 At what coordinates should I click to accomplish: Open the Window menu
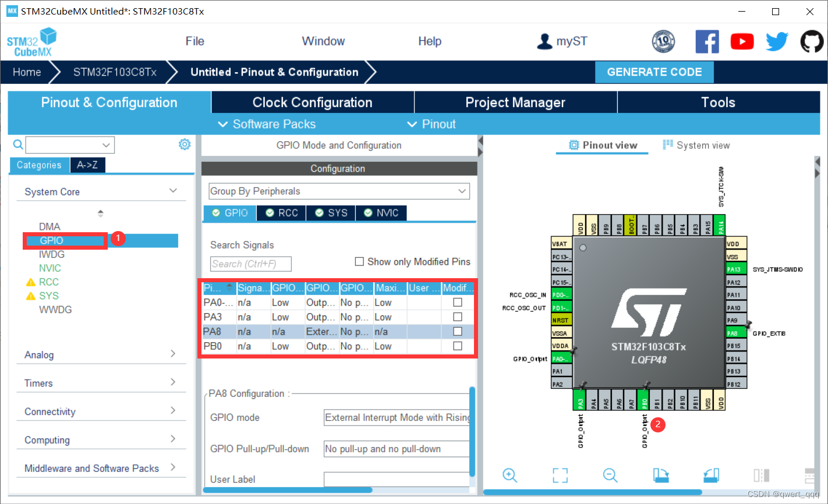pyautogui.click(x=323, y=41)
